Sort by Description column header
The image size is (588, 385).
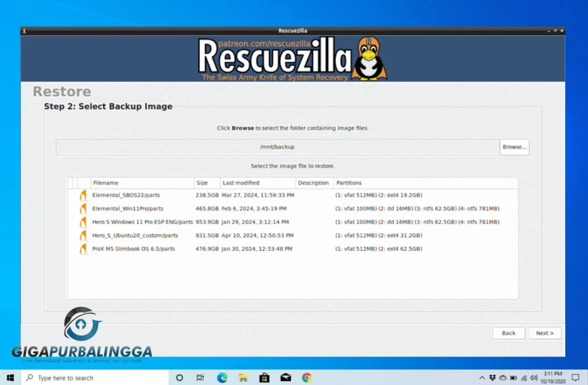pos(314,183)
